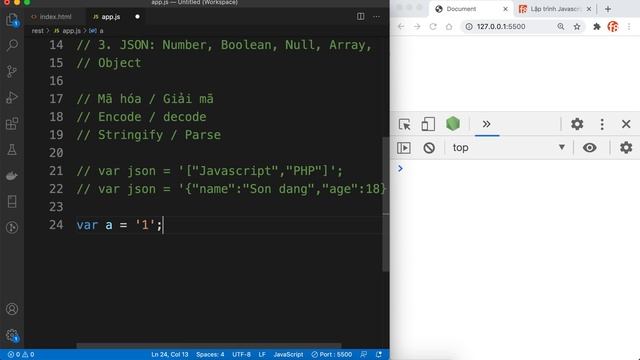Open the Explorer view in VS Code
The image size is (640, 360).
click(12, 20)
